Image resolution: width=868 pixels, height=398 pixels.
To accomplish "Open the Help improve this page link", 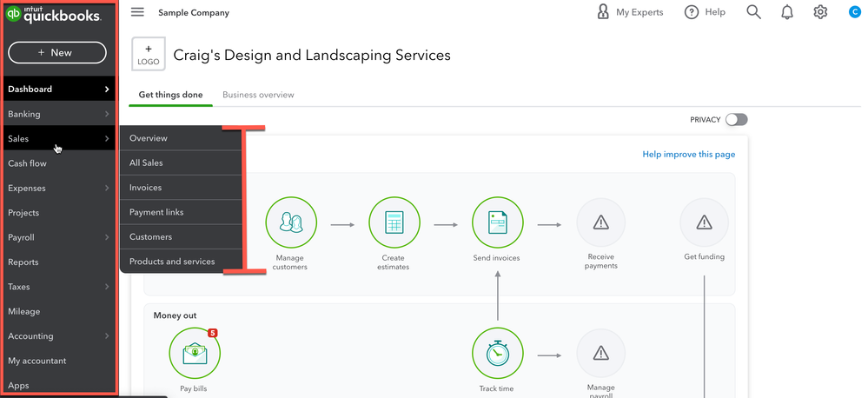I will 688,155.
